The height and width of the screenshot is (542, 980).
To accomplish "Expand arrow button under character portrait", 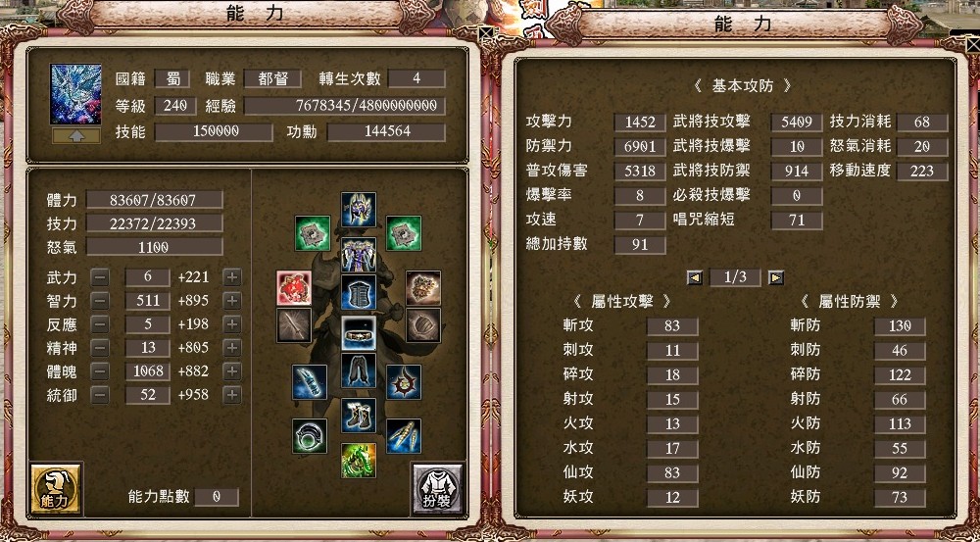I will click(x=76, y=135).
